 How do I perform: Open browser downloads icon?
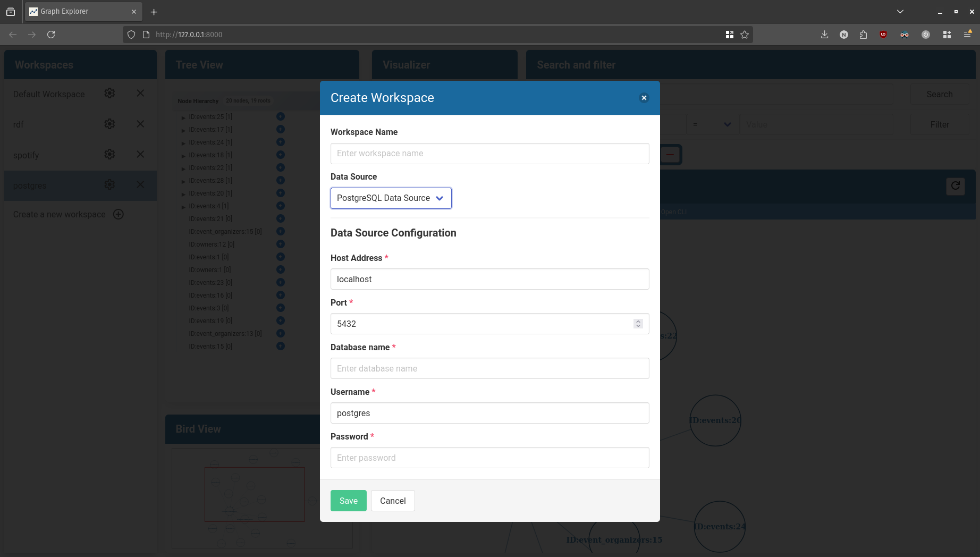pos(824,35)
